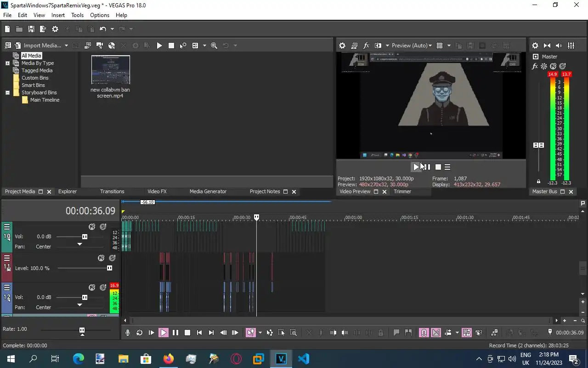
Task: Click Stop in the Video Preview window
Action: (x=438, y=167)
